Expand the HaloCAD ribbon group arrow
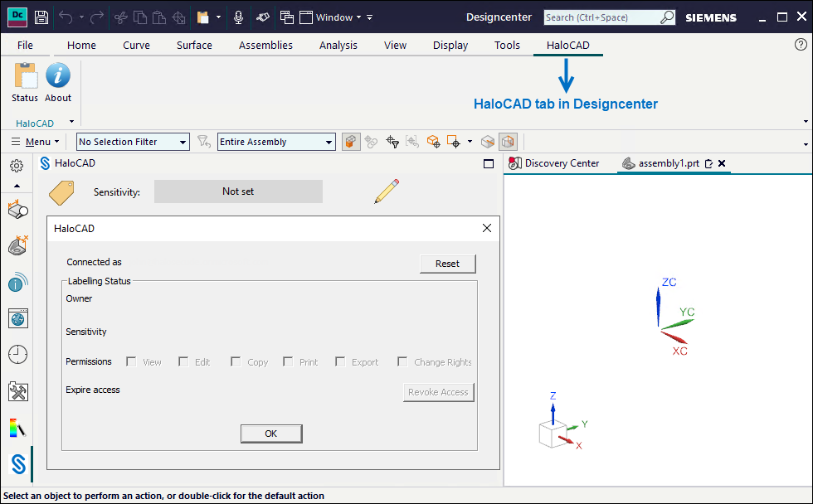 71,122
